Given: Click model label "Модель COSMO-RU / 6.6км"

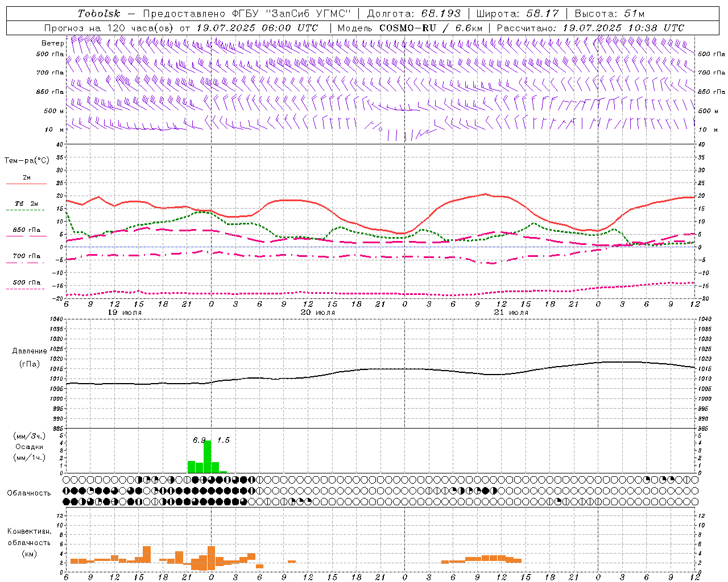Looking at the screenshot, I should (411, 28).
